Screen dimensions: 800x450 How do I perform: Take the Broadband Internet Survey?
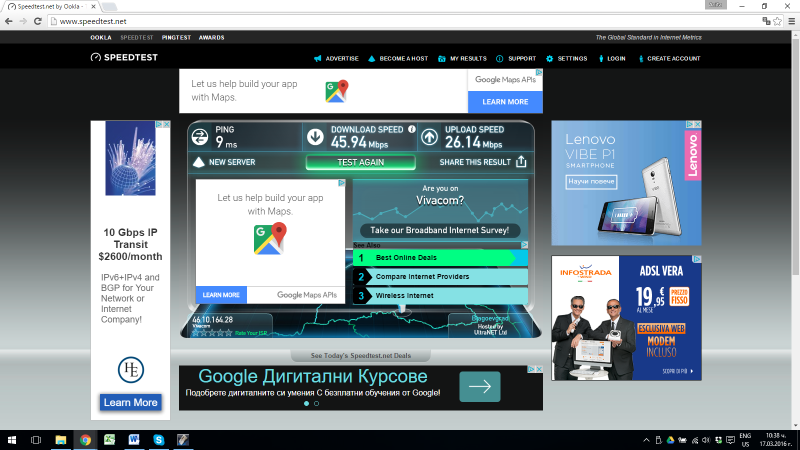point(440,231)
